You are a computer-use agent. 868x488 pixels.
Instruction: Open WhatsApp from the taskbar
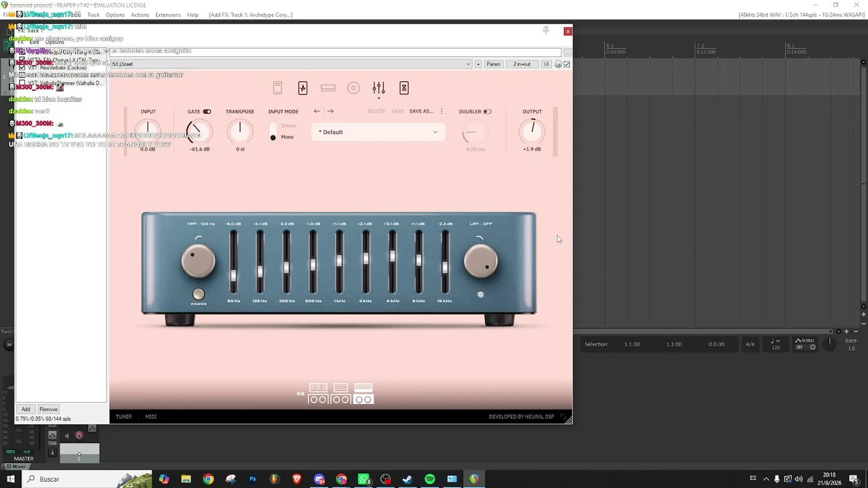tap(363, 479)
